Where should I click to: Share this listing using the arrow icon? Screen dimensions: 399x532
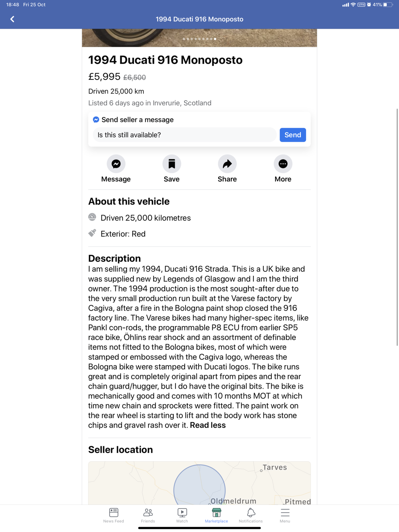click(227, 164)
